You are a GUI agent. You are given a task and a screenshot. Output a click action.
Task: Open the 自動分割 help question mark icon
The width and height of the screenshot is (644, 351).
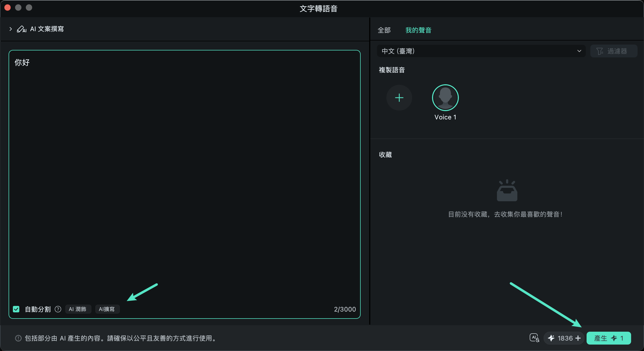58,309
